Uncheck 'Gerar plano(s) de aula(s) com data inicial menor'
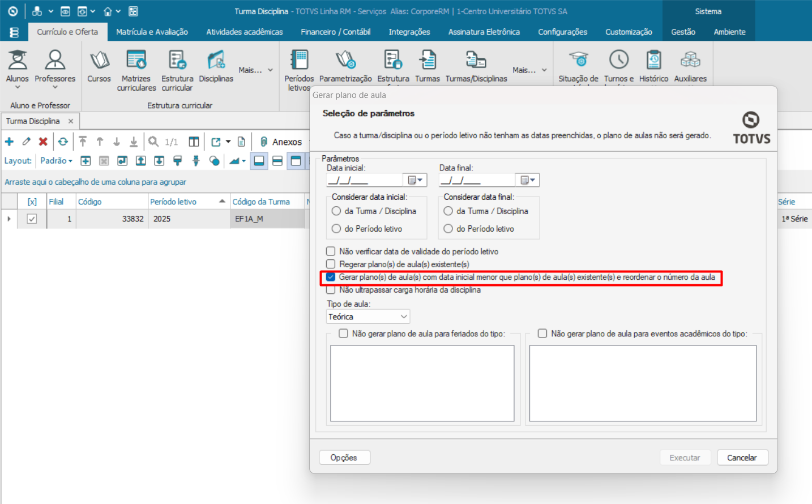Screen dimensions: 812x504 point(331,277)
